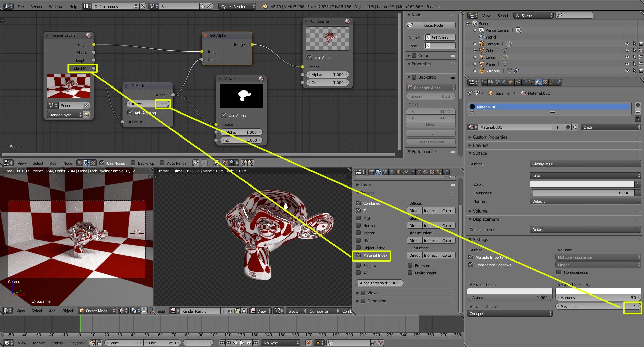Enable the Mist pass checkbox
This screenshot has width=644, height=347.
pos(358,218)
